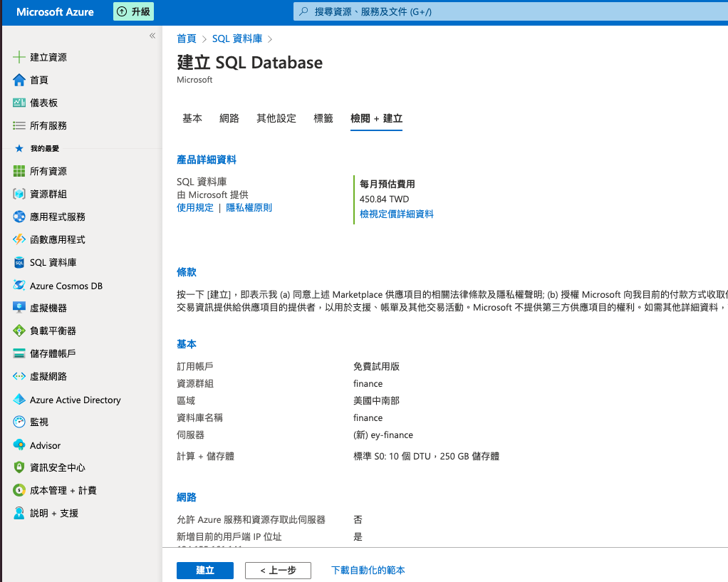Open the Home house icon in sidebar
The width and height of the screenshot is (728, 582).
[19, 80]
